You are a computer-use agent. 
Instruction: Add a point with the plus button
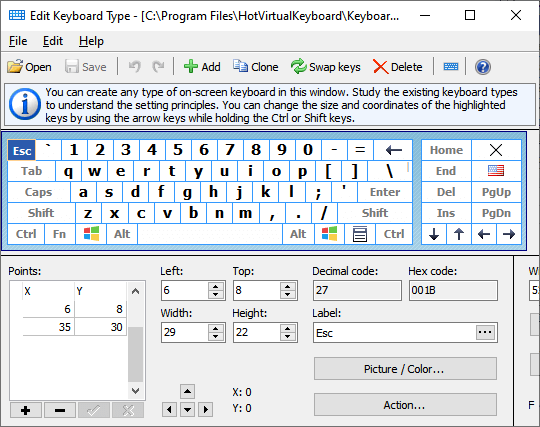pyautogui.click(x=25, y=410)
